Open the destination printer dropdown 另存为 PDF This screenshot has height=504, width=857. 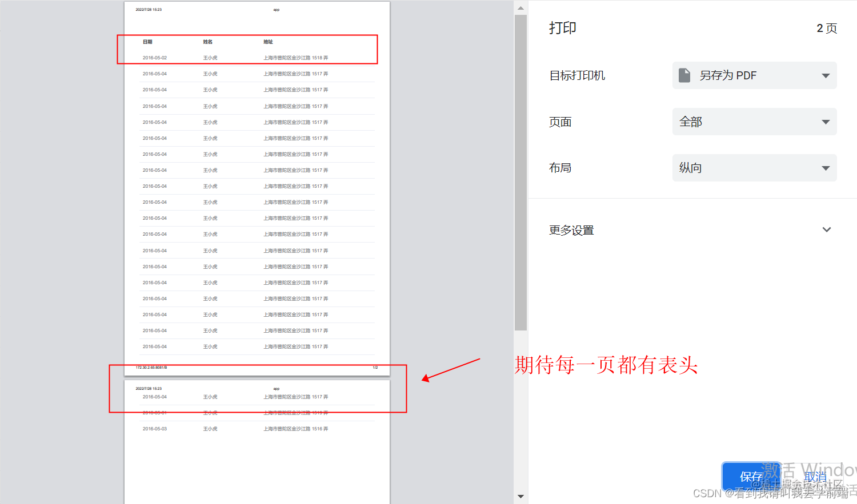coord(754,75)
